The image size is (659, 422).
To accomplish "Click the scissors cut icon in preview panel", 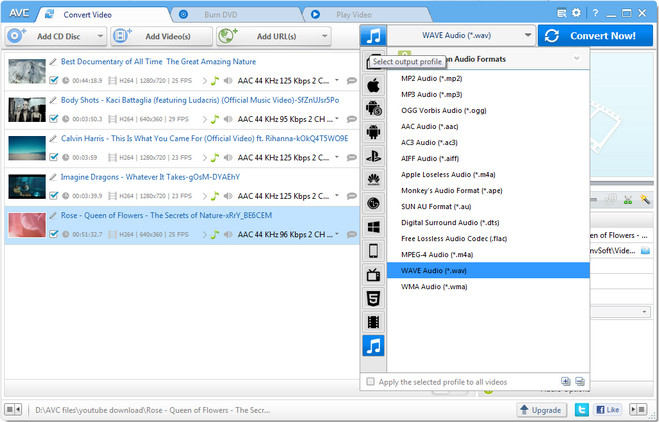I will [x=628, y=200].
